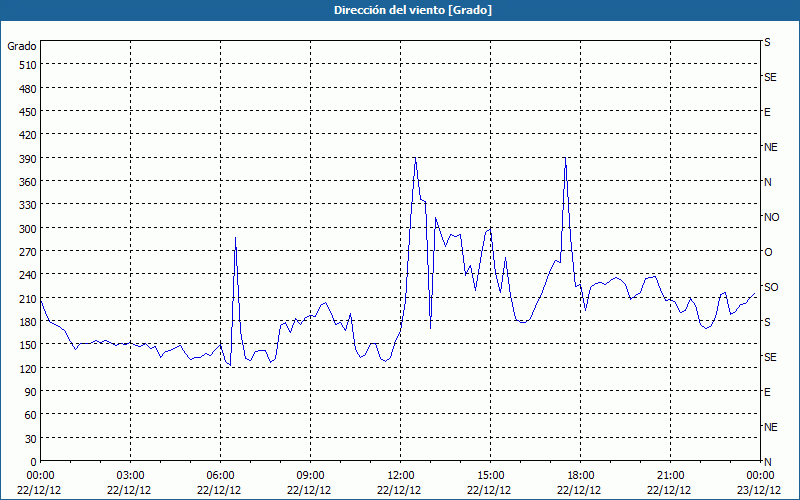Click the S compass label beside 180 gridline
The height and width of the screenshot is (500, 800).
(767, 322)
